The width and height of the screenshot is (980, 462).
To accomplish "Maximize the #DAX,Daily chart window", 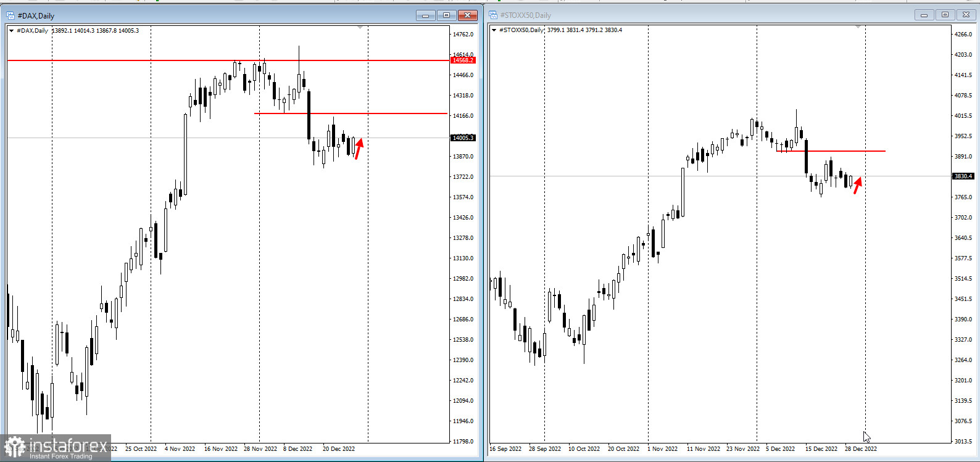I will pos(446,15).
